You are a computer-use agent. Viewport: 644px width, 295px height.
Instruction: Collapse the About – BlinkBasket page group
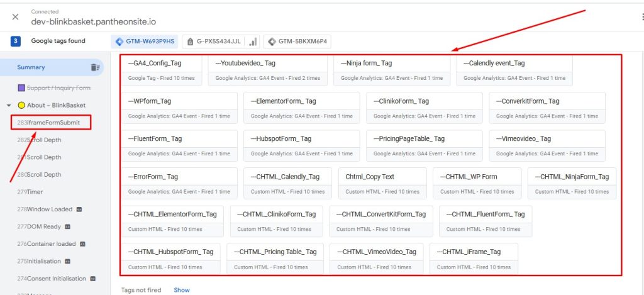click(x=9, y=106)
